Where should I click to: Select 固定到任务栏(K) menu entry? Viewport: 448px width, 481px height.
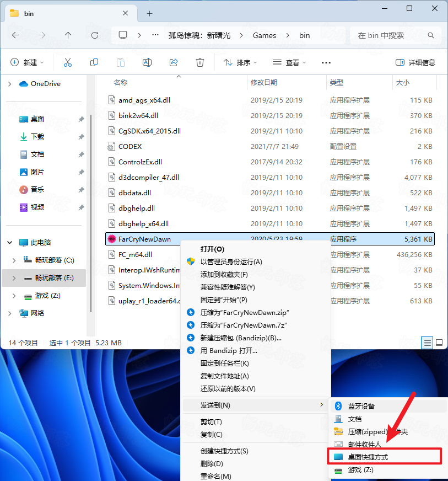[256, 363]
